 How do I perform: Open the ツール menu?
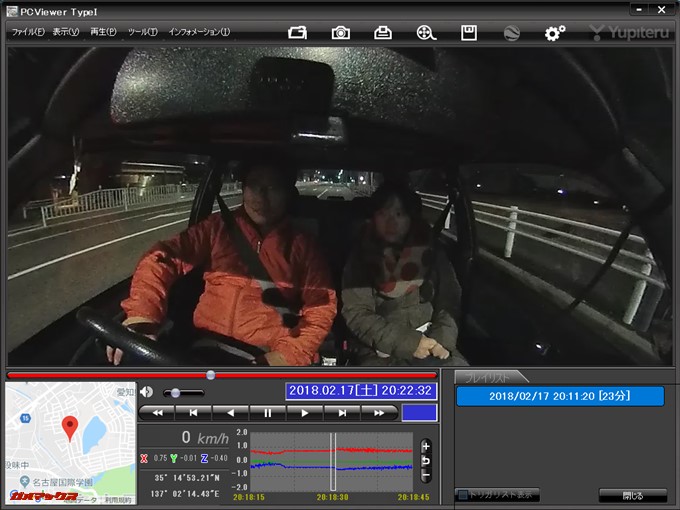point(142,32)
